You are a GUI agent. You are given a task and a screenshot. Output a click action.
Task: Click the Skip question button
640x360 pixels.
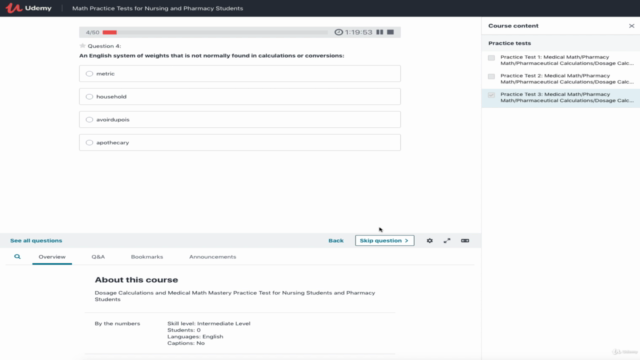pos(384,240)
